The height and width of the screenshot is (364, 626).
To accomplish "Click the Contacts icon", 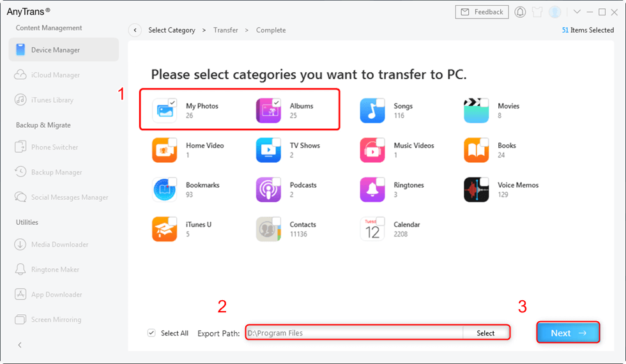I will [x=268, y=229].
